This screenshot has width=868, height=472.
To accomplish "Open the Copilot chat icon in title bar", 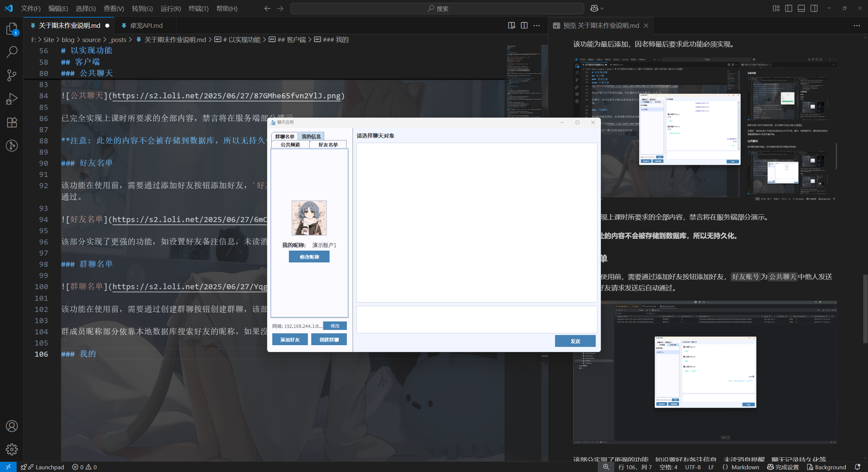I will click(x=594, y=8).
